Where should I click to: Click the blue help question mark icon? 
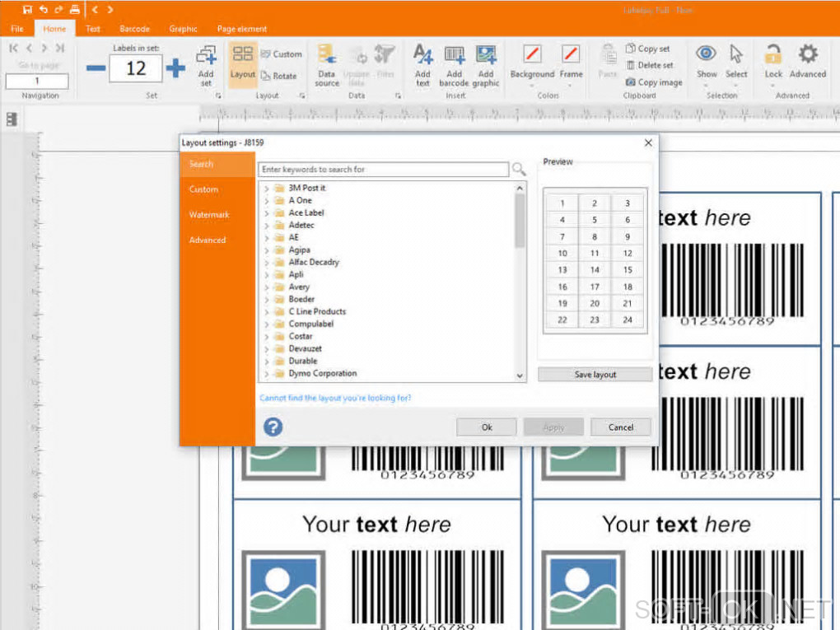coord(273,427)
